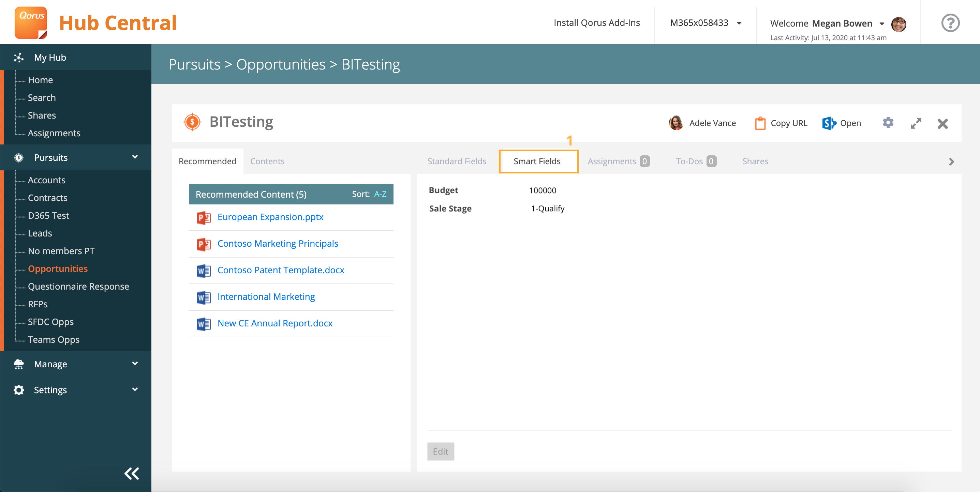Expand the pursuit panel with arrows icon
This screenshot has width=980, height=492.
[x=916, y=123]
